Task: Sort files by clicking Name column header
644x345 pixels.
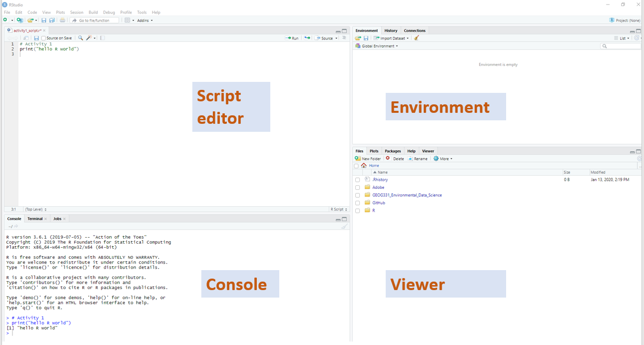Action: [383, 172]
